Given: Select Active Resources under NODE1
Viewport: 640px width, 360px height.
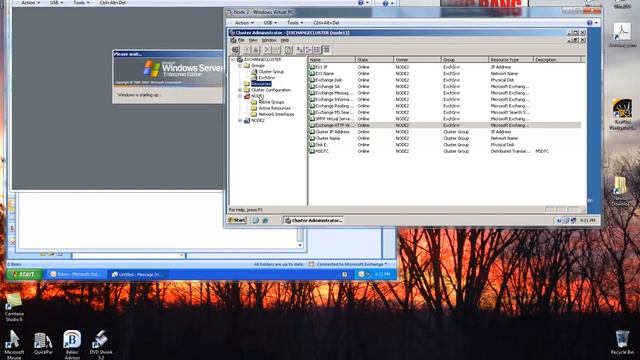Looking at the screenshot, I should [x=274, y=108].
